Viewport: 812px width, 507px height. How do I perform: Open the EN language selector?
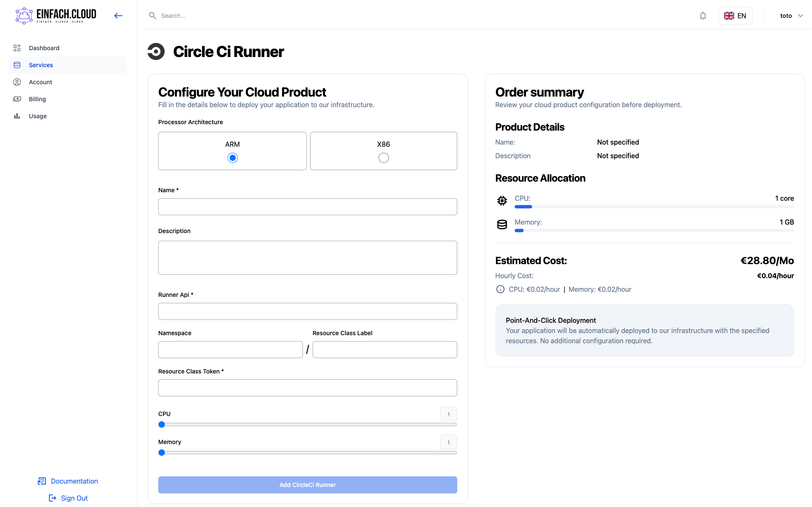735,16
